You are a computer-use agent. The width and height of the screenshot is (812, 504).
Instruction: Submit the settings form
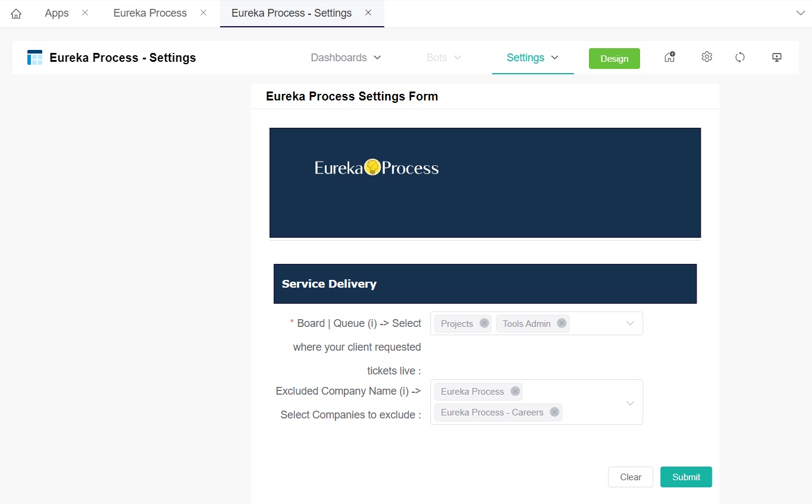pyautogui.click(x=685, y=477)
